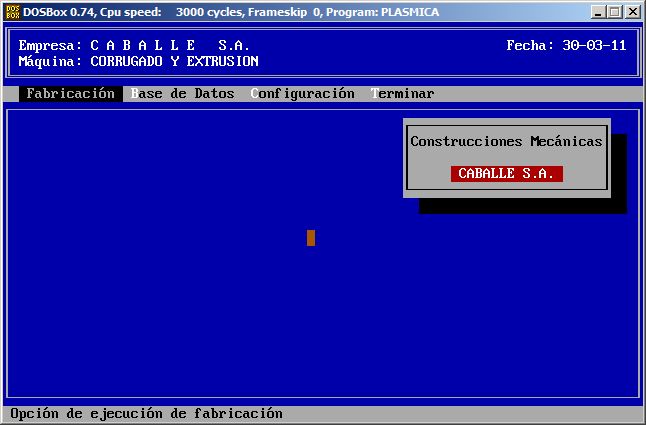
Task: Open the Fabricación menu
Action: click(x=70, y=94)
